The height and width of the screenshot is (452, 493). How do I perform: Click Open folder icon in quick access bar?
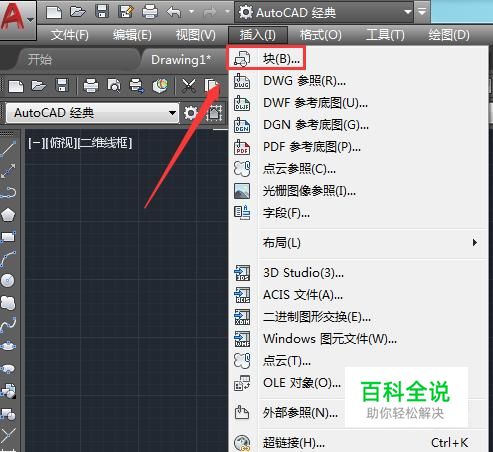tap(78, 12)
